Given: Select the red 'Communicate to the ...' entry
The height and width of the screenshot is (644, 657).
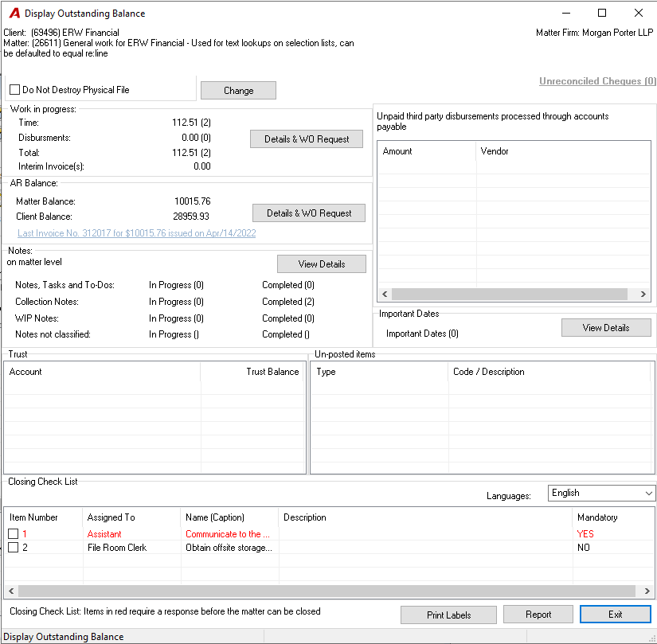Looking at the screenshot, I should [x=228, y=534].
